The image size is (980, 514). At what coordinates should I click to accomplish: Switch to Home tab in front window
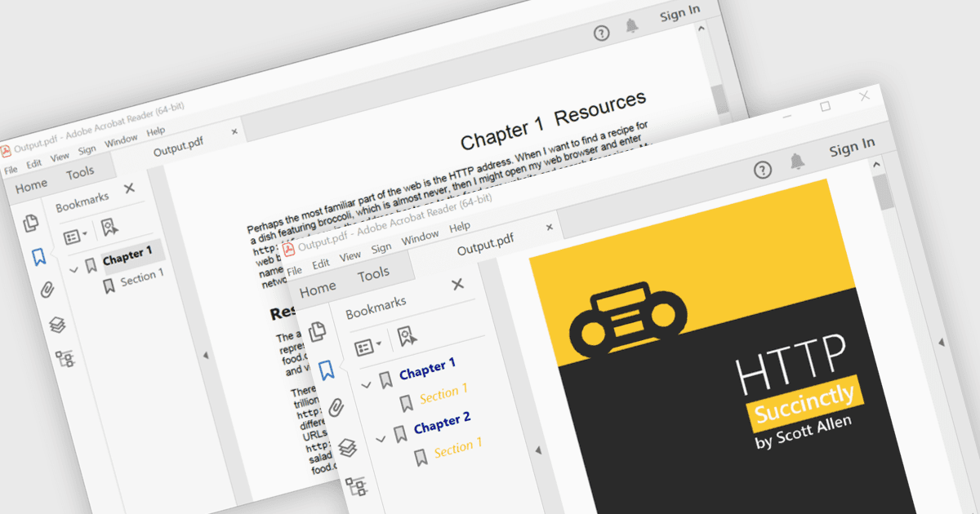pos(318,288)
